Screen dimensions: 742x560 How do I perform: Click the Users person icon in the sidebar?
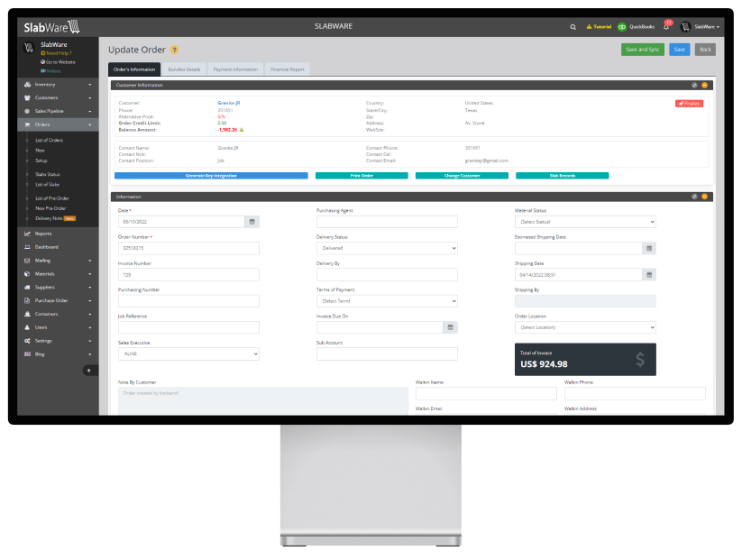(27, 327)
